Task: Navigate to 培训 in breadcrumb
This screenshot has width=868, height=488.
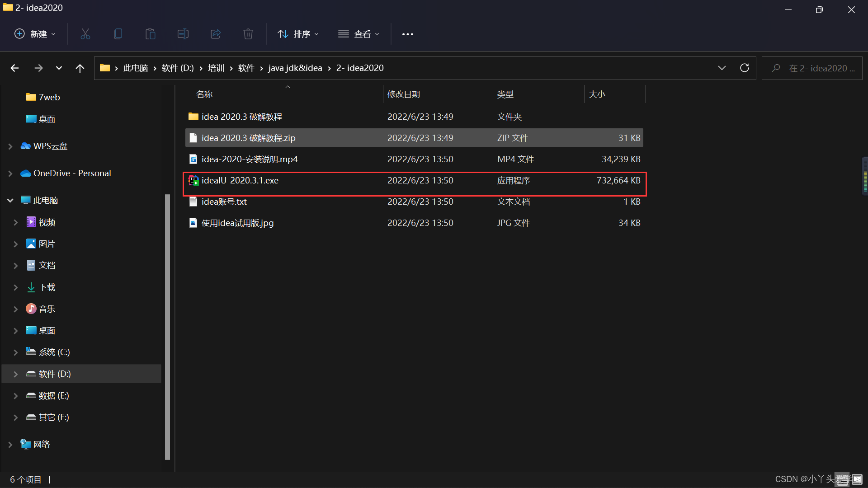Action: (216, 68)
